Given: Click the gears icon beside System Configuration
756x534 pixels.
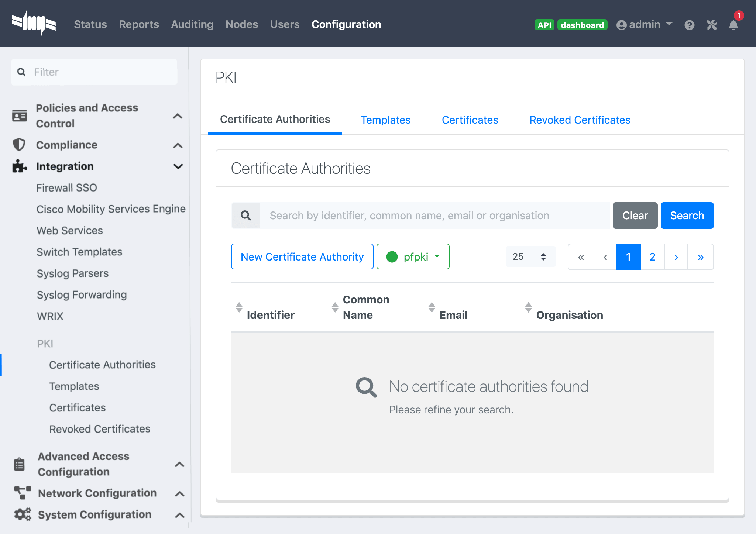Looking at the screenshot, I should click(x=22, y=514).
